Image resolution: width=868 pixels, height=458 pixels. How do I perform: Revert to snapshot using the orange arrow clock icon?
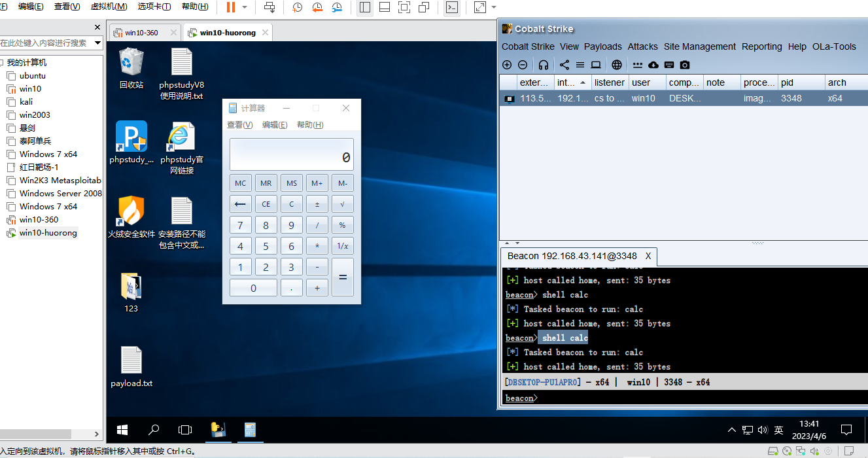click(x=317, y=7)
